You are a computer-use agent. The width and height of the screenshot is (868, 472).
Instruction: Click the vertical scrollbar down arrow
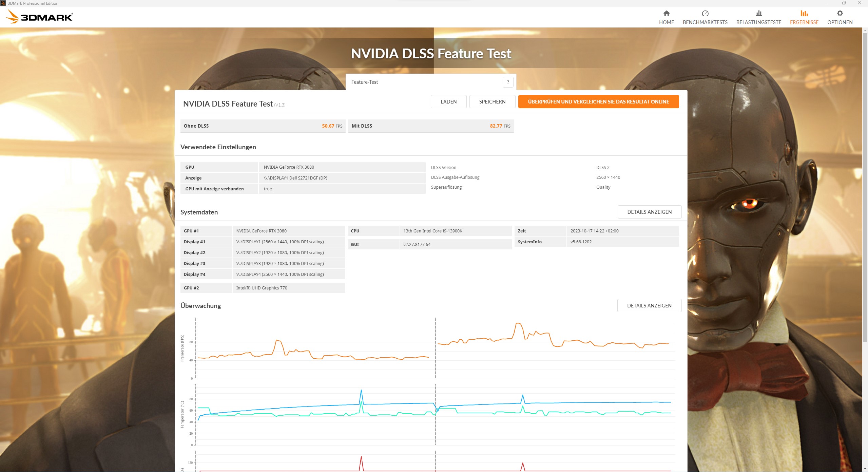(865, 469)
